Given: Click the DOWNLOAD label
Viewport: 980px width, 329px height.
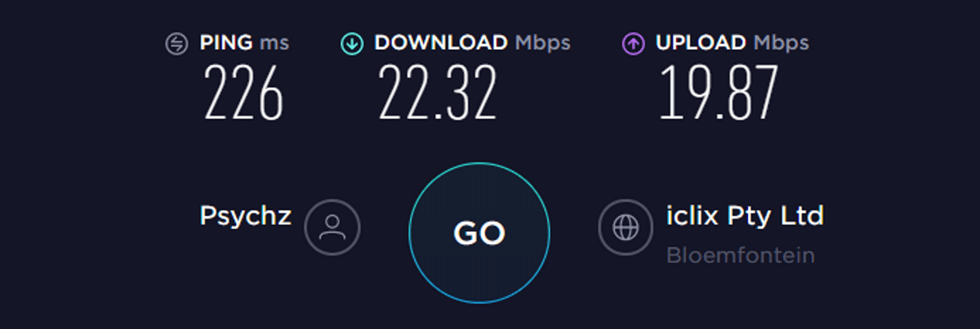Looking at the screenshot, I should pos(441,42).
